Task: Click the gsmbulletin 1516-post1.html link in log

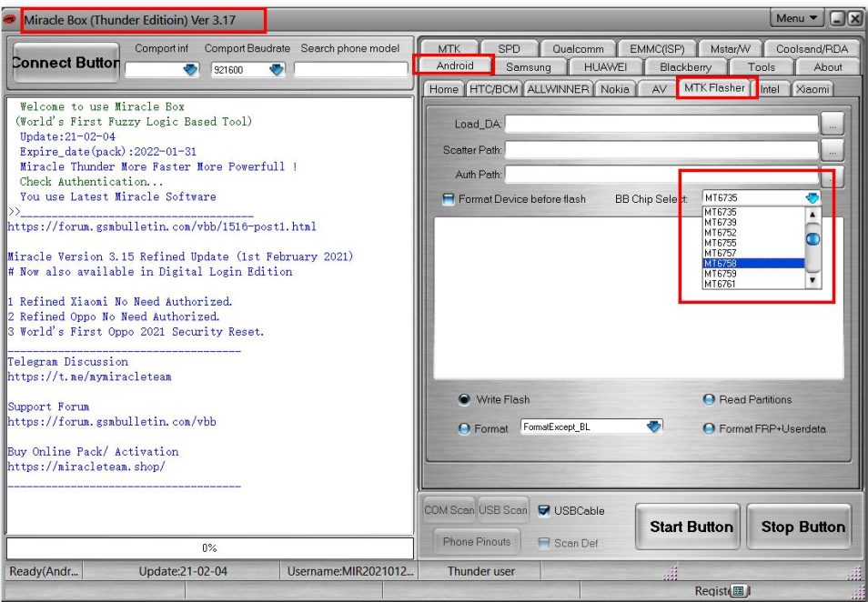Action: [162, 226]
